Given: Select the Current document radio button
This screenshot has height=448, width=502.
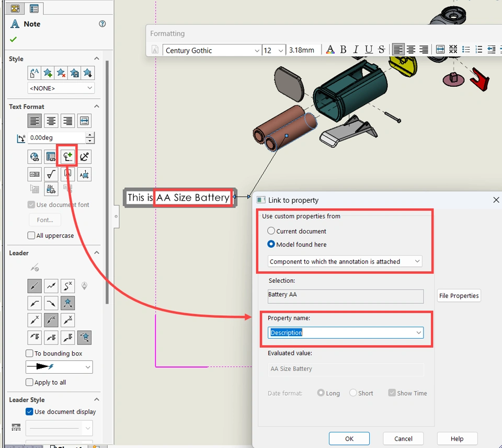Looking at the screenshot, I should click(x=271, y=231).
